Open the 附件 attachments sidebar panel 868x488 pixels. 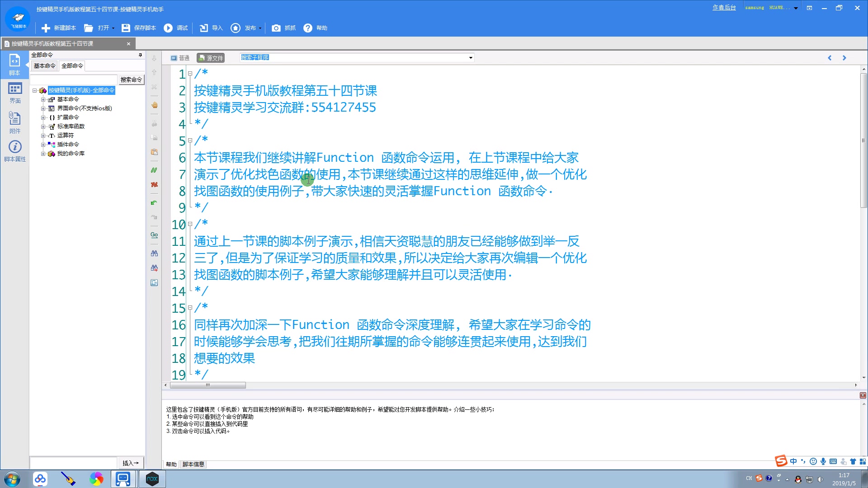point(14,122)
